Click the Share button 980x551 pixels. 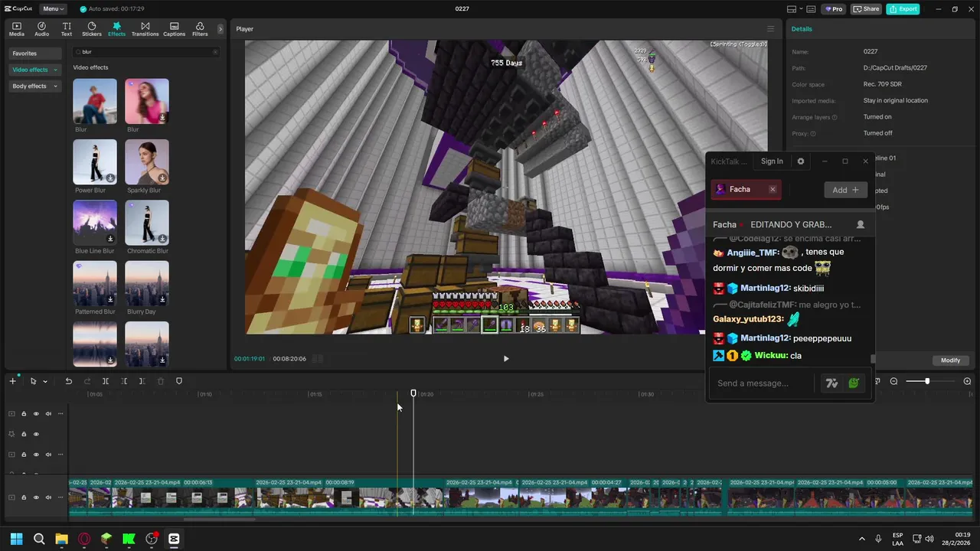(866, 9)
